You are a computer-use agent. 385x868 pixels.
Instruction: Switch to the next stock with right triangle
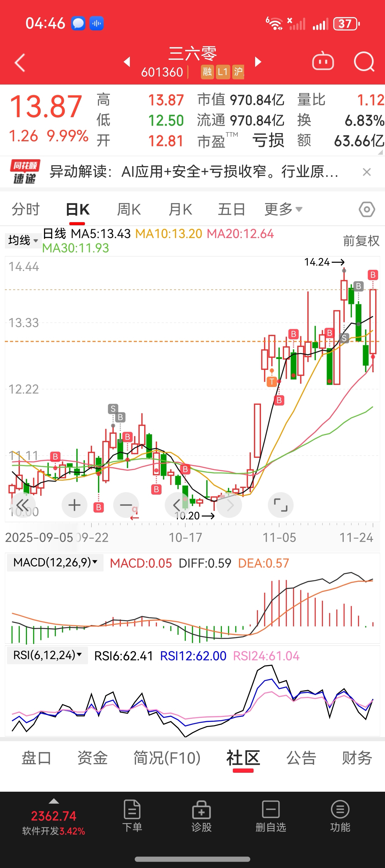[x=258, y=62]
